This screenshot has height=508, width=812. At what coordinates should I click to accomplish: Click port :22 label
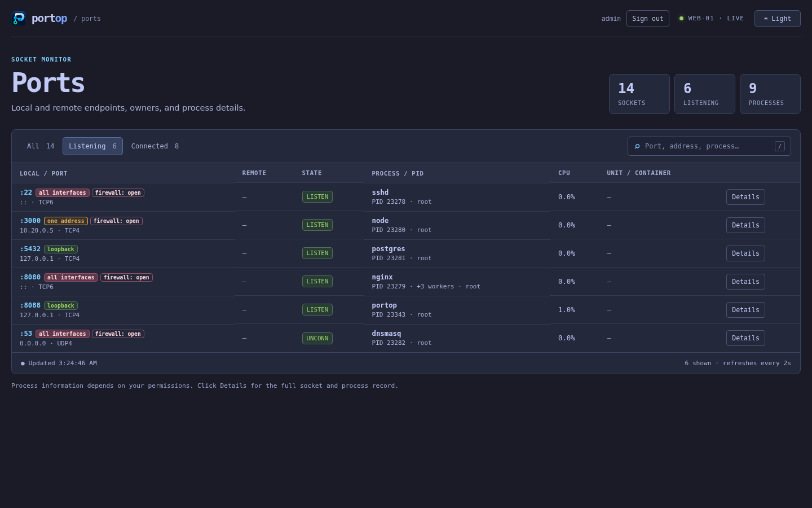tap(26, 192)
